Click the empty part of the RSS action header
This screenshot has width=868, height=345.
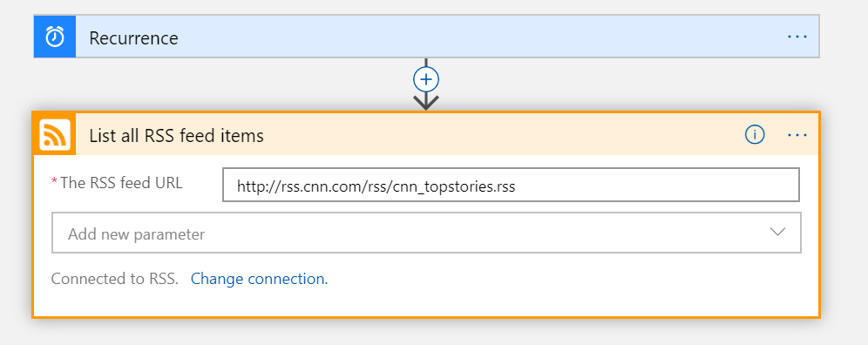pyautogui.click(x=498, y=134)
